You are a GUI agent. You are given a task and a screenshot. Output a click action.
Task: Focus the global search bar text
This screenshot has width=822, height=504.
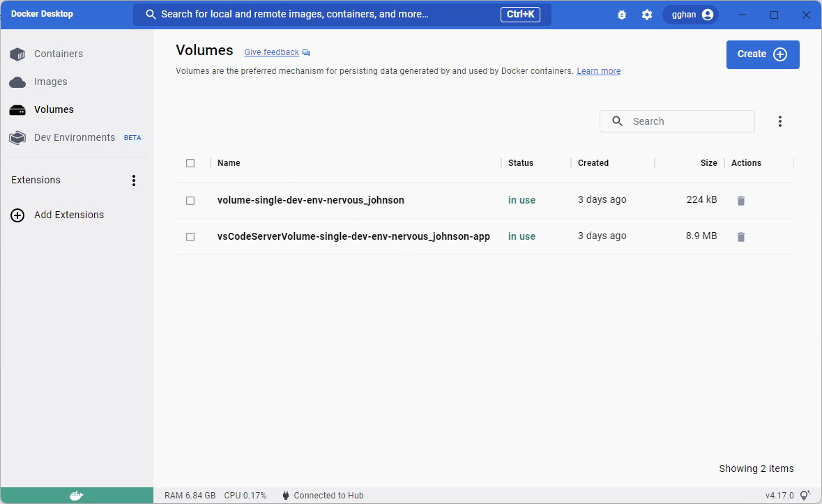(x=295, y=14)
